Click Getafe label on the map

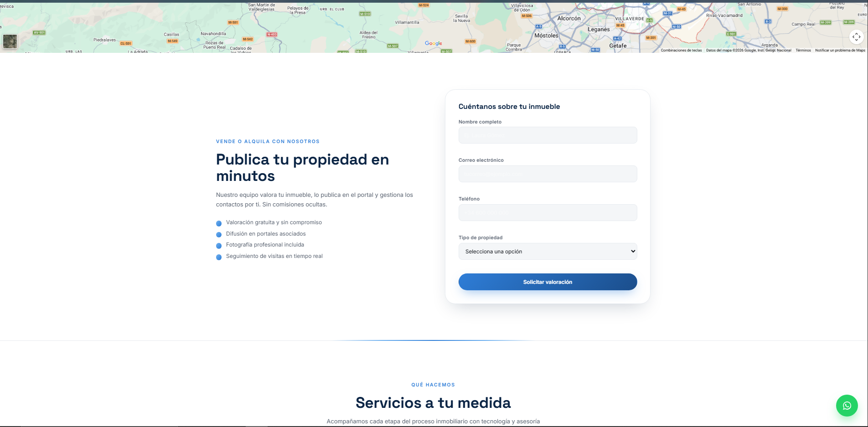[x=618, y=46]
